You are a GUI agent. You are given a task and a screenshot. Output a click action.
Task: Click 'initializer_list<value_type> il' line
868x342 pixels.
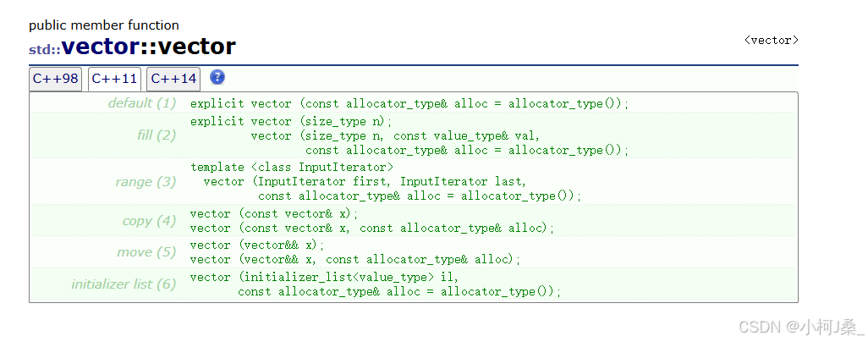(x=324, y=277)
